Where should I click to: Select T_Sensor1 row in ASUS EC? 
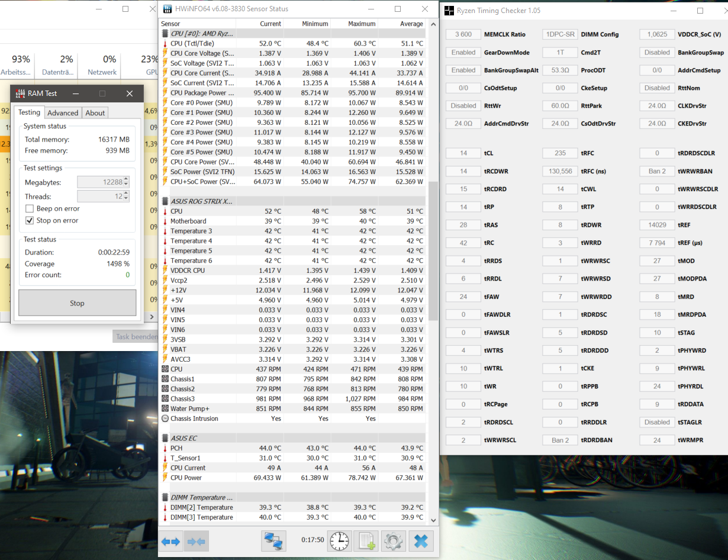[x=293, y=458]
